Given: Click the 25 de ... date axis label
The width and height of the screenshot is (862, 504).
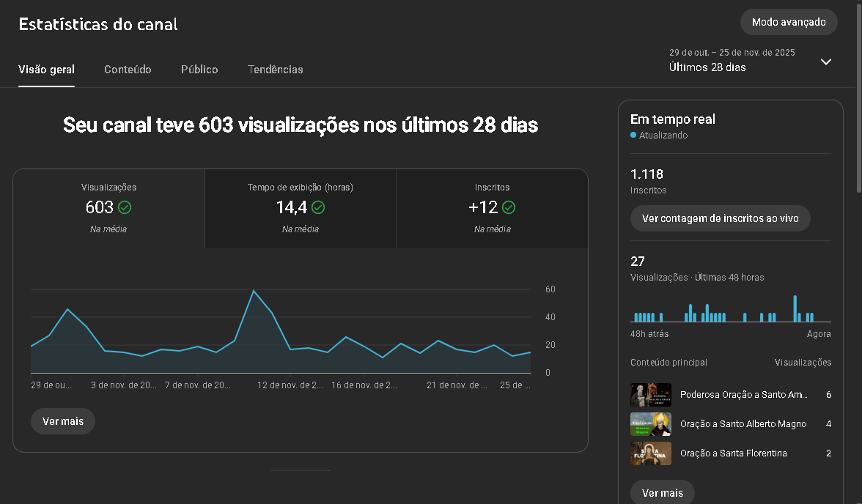Looking at the screenshot, I should (515, 385).
